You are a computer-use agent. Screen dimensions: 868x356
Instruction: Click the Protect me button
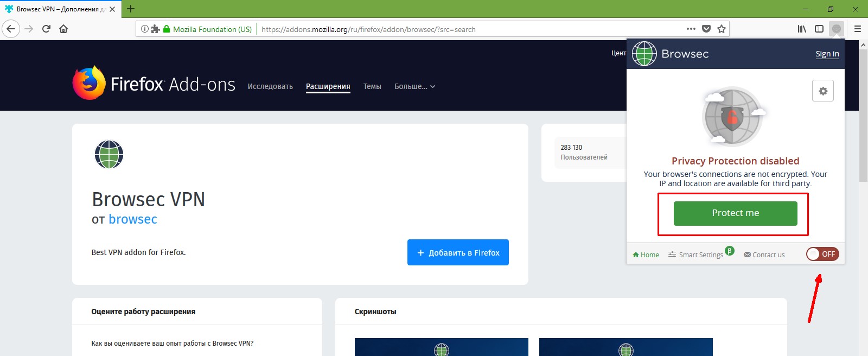click(736, 213)
